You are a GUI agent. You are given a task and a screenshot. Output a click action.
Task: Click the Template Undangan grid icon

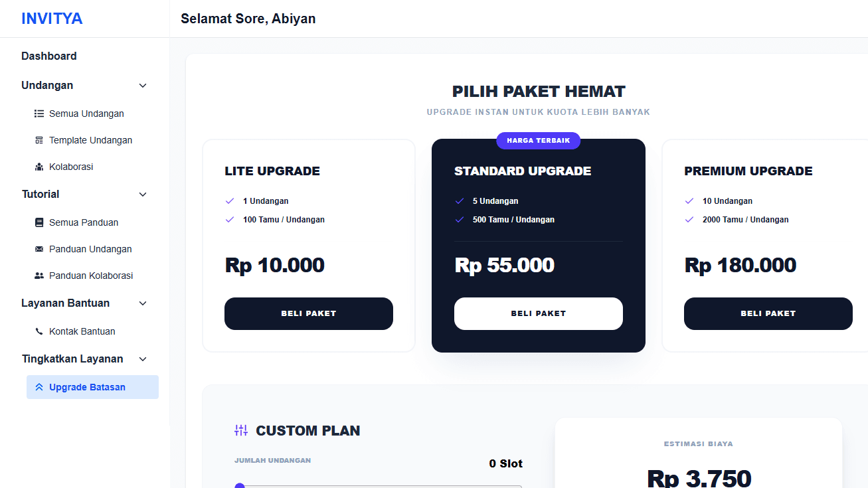pyautogui.click(x=39, y=140)
